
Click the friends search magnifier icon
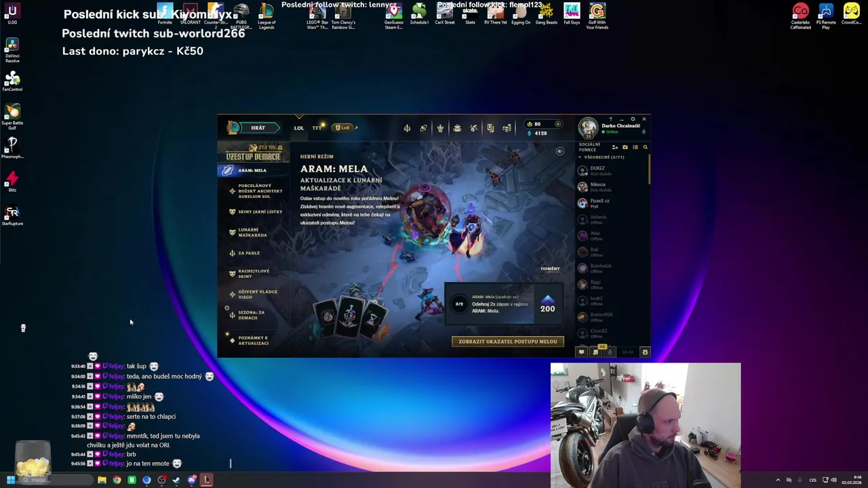(x=645, y=147)
